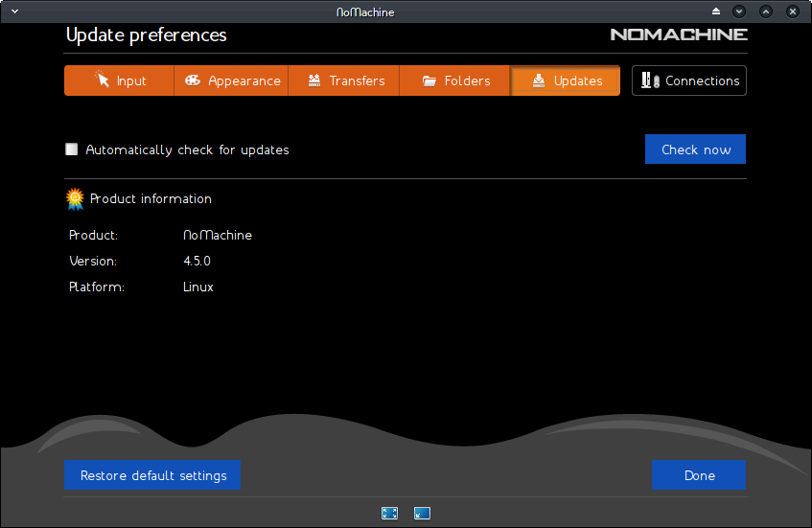The height and width of the screenshot is (528, 812).
Task: Click the fullscreen icon at bottom
Action: (389, 513)
